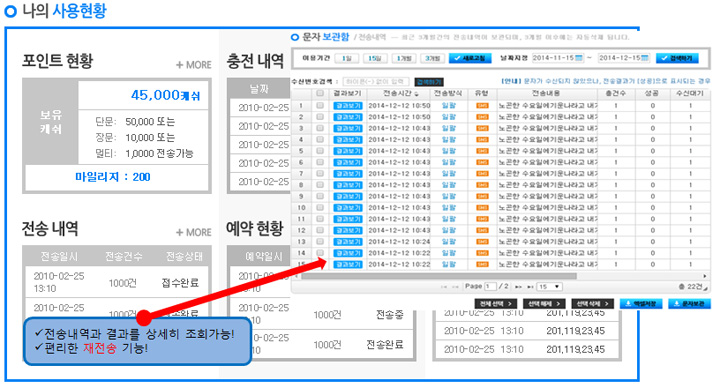The image size is (720, 388).
Task: Select the 3개월 period filter
Action: click(x=432, y=58)
